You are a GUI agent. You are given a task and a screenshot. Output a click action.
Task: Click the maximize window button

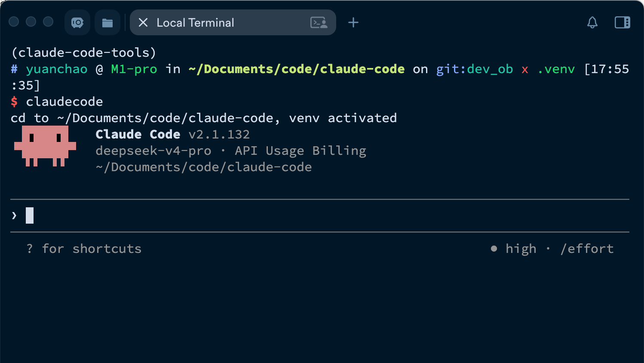coord(48,22)
